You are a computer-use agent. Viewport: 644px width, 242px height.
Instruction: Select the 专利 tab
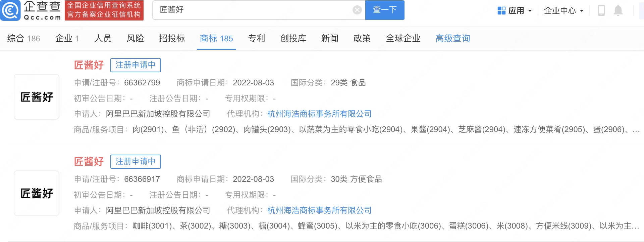[256, 39]
